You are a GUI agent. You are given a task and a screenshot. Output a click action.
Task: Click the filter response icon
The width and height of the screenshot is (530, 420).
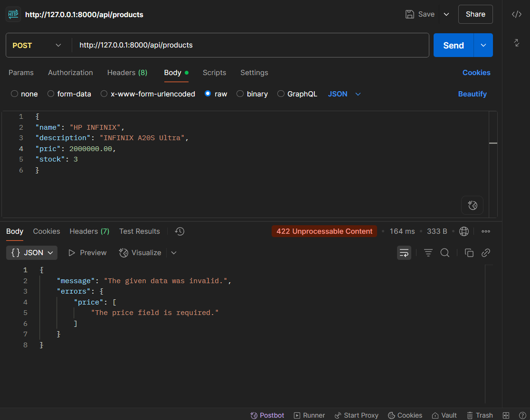pyautogui.click(x=428, y=253)
